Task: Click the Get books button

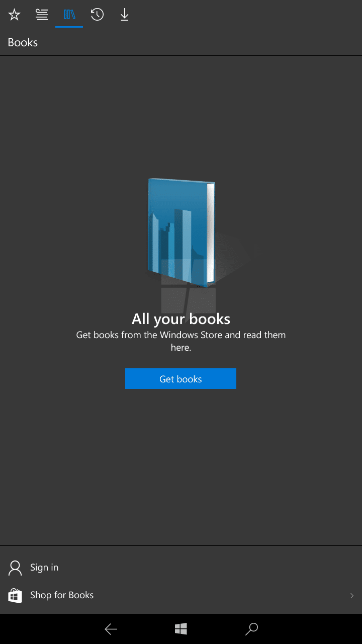Action: [x=180, y=379]
